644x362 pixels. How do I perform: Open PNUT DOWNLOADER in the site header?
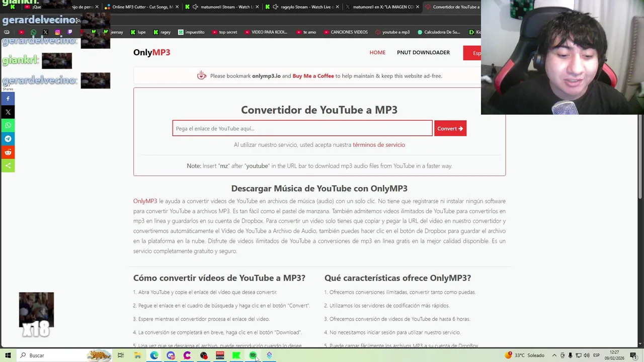[423, 52]
